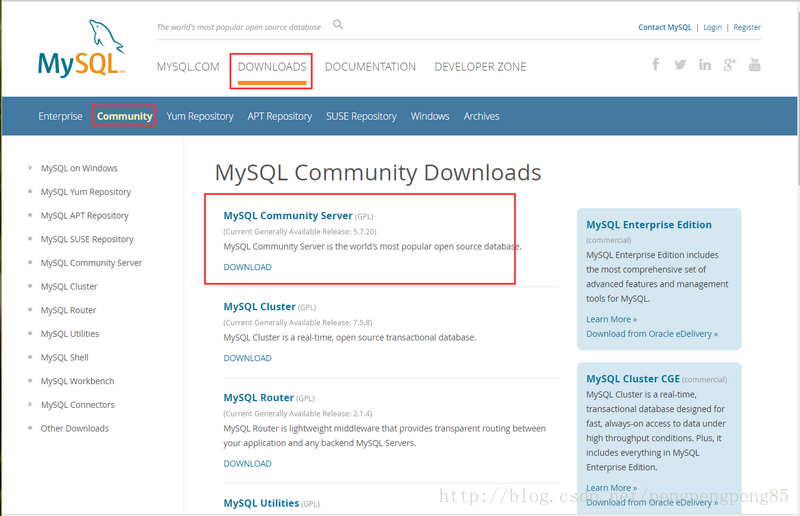
Task: Click the Login link
Action: [712, 27]
